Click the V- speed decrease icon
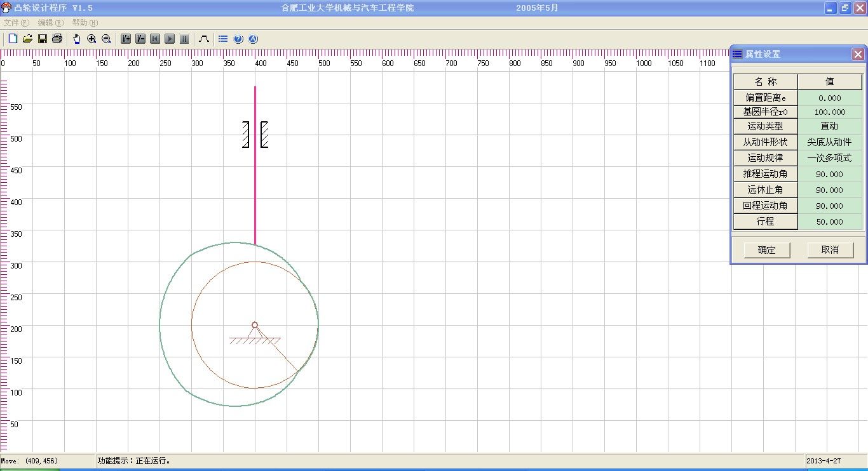The width and height of the screenshot is (868, 471). [140, 39]
